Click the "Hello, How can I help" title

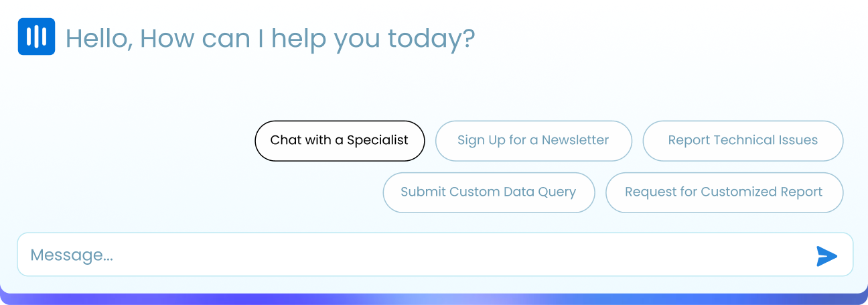click(x=270, y=38)
